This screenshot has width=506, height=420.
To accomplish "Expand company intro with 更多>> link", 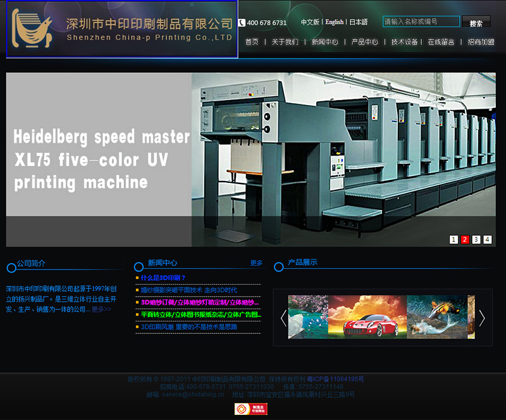I will [101, 309].
